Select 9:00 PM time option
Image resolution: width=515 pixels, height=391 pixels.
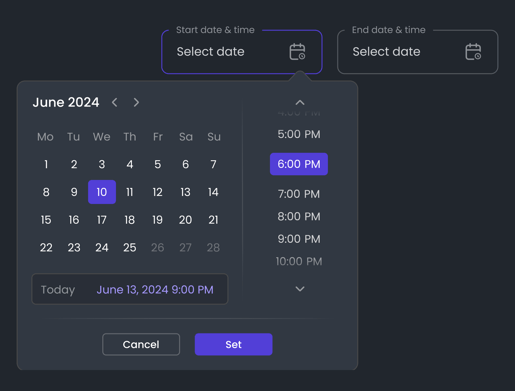coord(299,239)
